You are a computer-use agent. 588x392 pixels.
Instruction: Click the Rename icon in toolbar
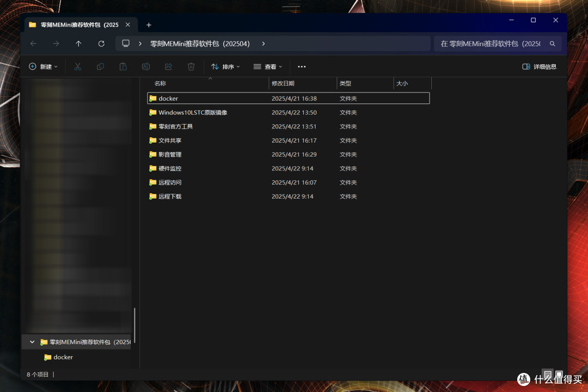146,67
